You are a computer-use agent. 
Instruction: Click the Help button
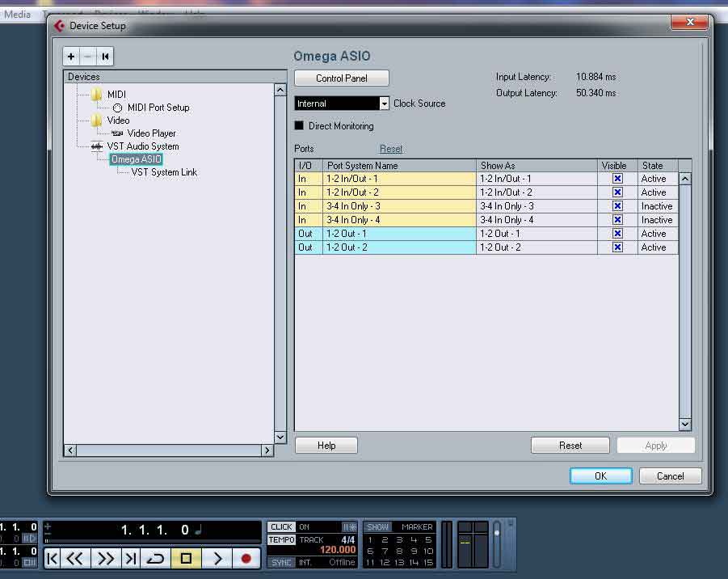coord(326,446)
